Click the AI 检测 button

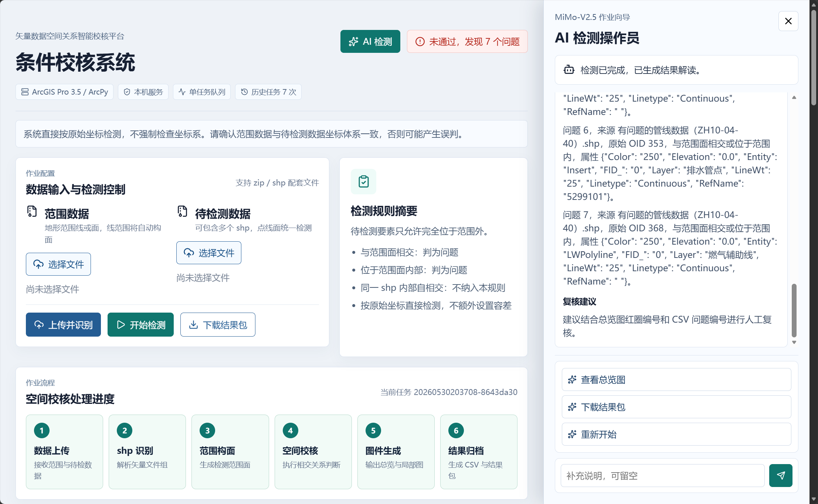point(370,41)
